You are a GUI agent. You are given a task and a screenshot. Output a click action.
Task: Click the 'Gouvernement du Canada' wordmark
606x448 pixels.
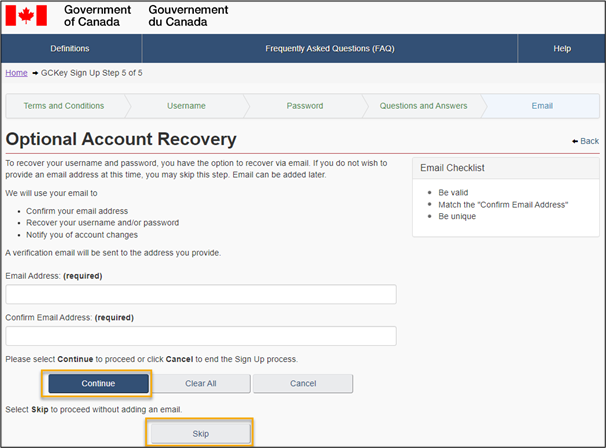[x=188, y=16]
